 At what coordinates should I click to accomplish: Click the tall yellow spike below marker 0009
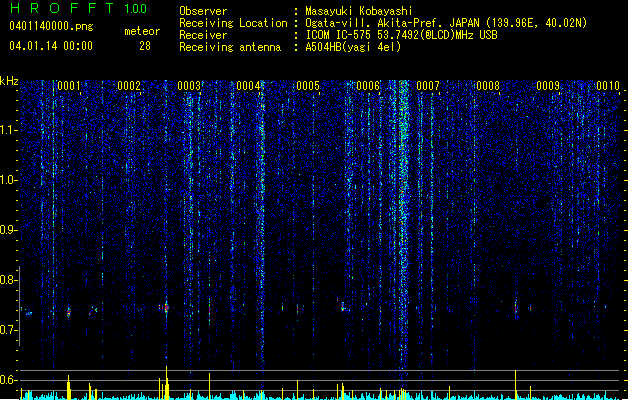pyautogui.click(x=515, y=385)
